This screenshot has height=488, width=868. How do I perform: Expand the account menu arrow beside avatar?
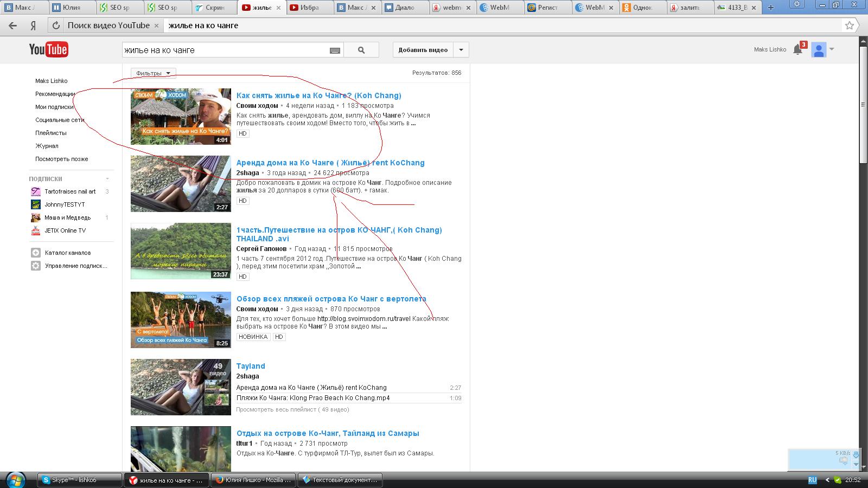coord(832,49)
